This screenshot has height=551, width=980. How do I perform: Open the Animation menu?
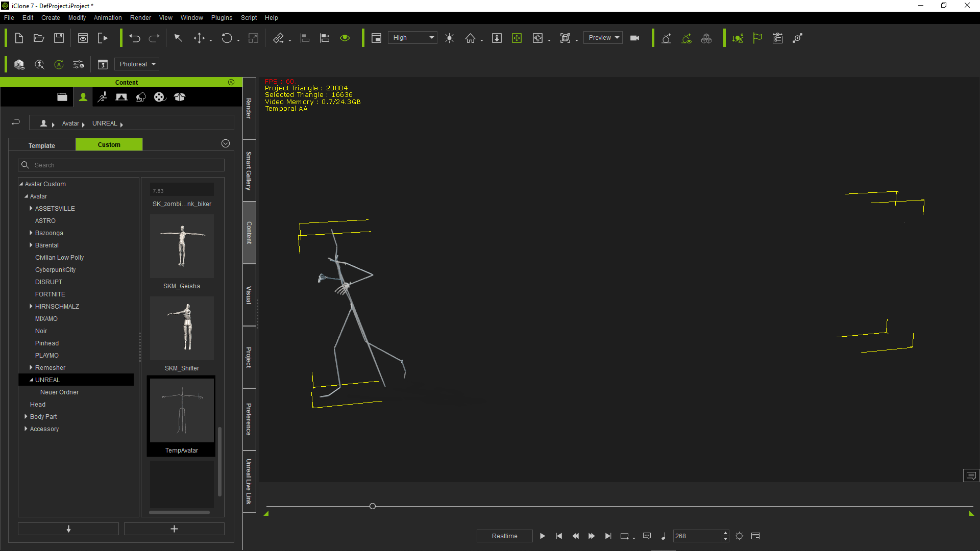108,18
